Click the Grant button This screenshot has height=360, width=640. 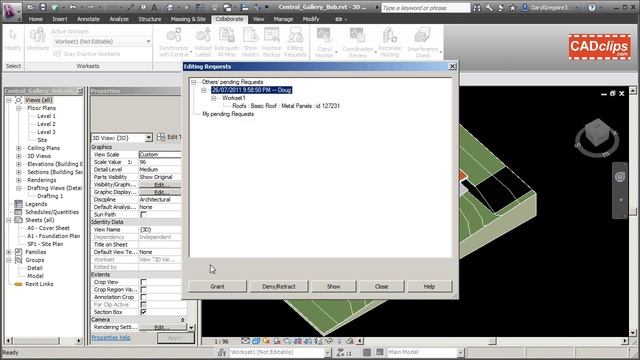(x=218, y=287)
